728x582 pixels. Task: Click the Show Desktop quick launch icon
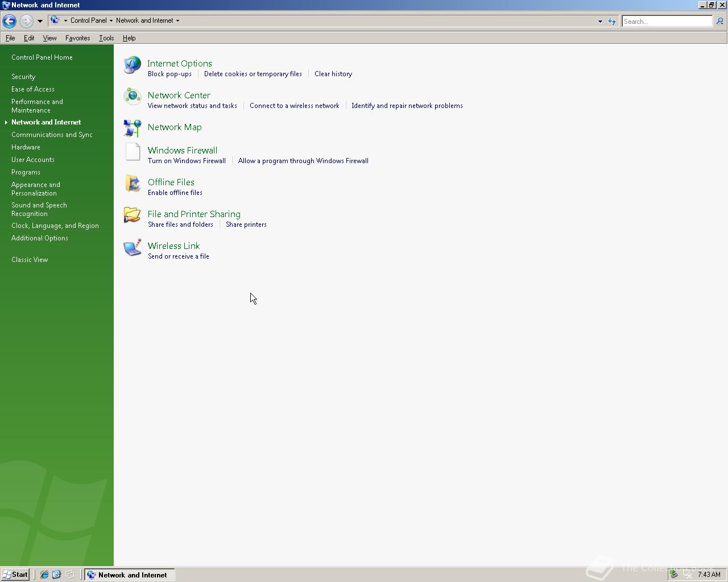[x=70, y=575]
